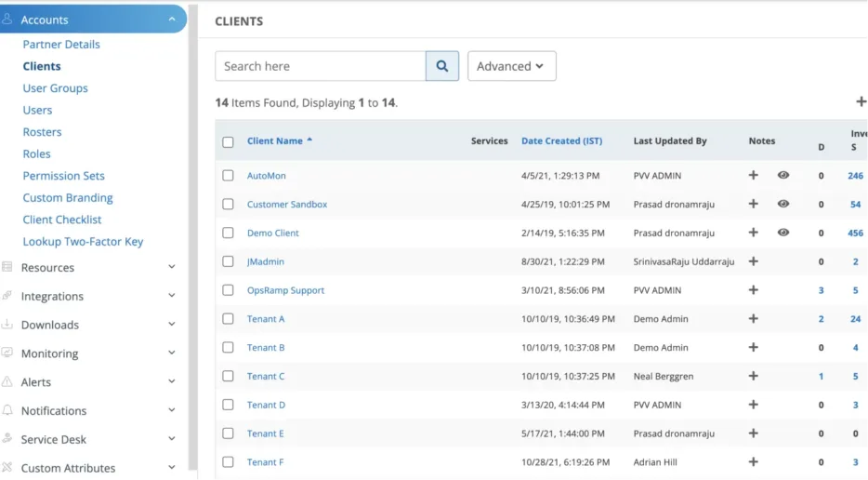The height and width of the screenshot is (480, 868).
Task: Open the Advanced search dropdown
Action: tap(511, 66)
